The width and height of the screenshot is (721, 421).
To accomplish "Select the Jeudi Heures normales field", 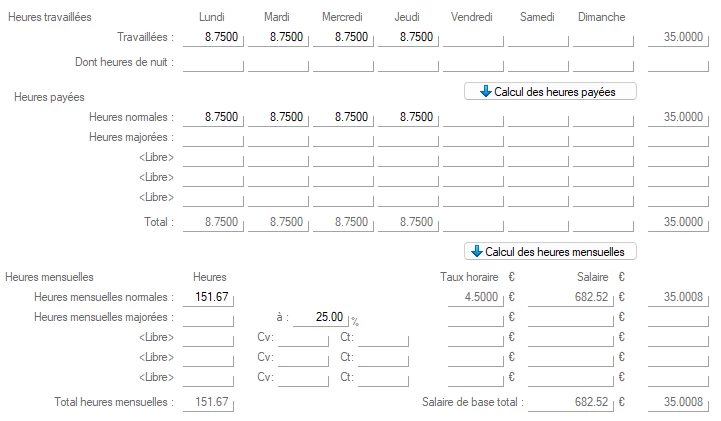I will [x=407, y=117].
